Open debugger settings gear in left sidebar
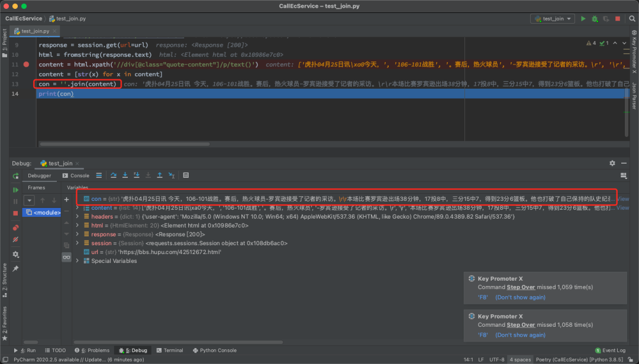This screenshot has height=364, width=639. (15, 255)
